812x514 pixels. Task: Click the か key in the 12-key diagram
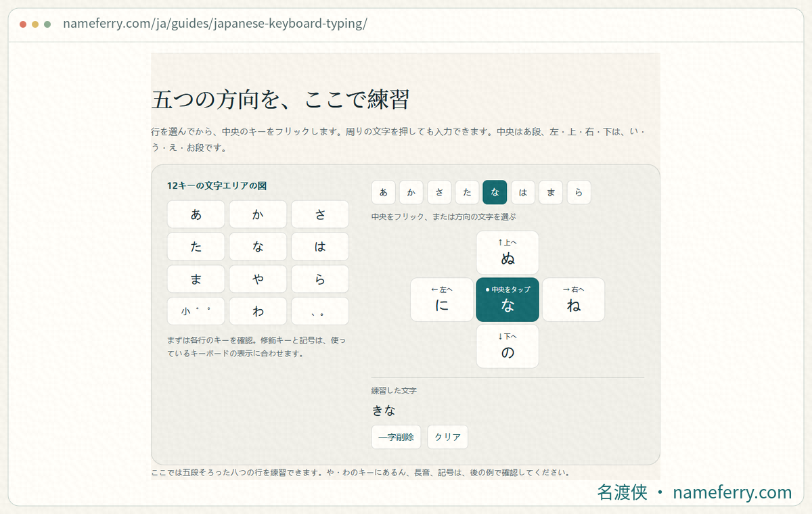click(x=258, y=214)
